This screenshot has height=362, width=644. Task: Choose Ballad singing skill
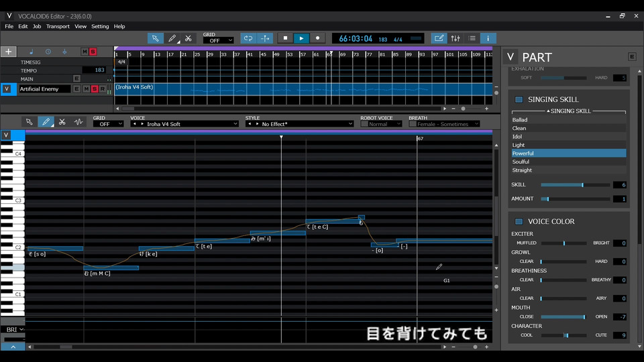click(569, 120)
